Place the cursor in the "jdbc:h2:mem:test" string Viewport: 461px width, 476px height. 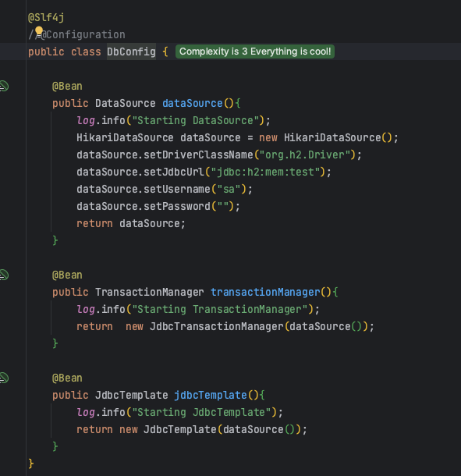[x=265, y=172]
